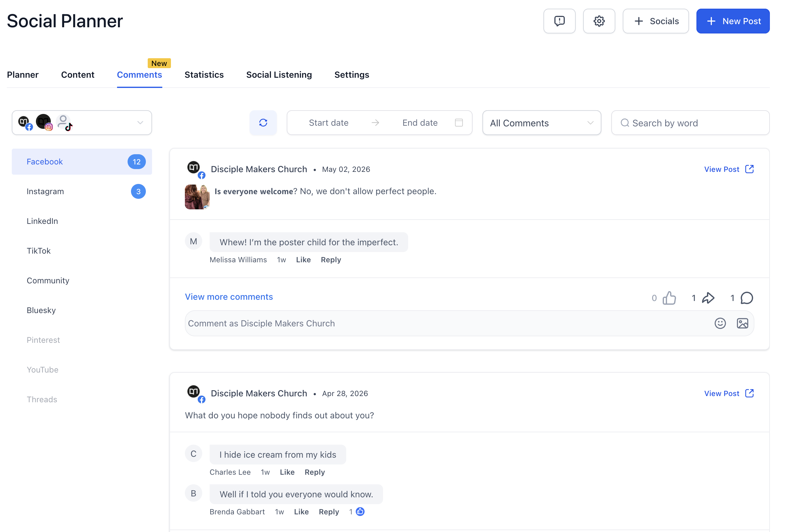Select Instagram in the platform list

pyautogui.click(x=82, y=191)
